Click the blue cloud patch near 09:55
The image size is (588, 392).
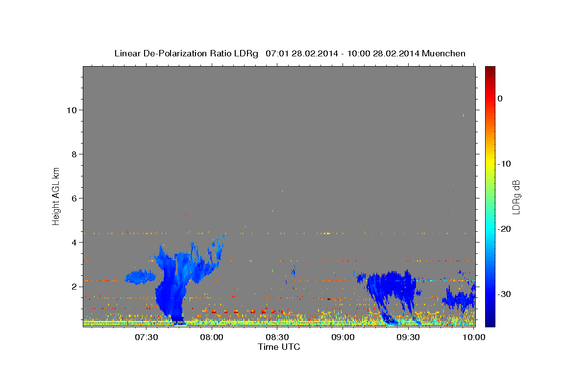pos(460,299)
